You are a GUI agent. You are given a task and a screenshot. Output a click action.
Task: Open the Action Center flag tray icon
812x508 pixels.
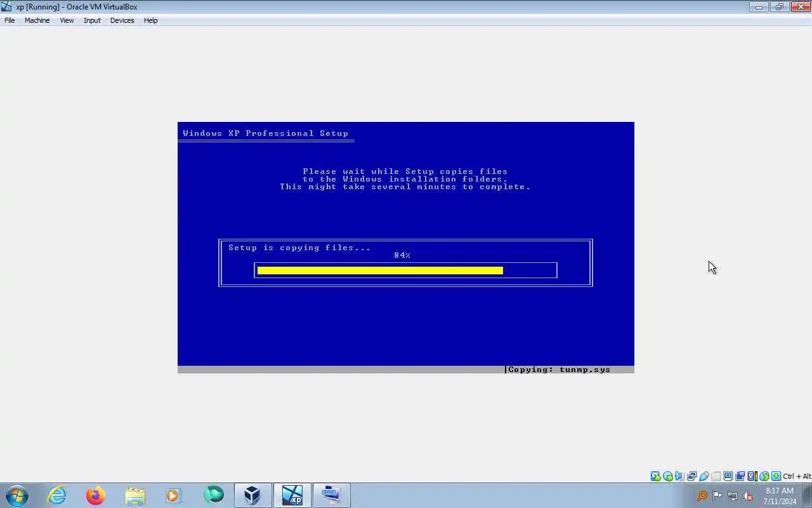[717, 496]
